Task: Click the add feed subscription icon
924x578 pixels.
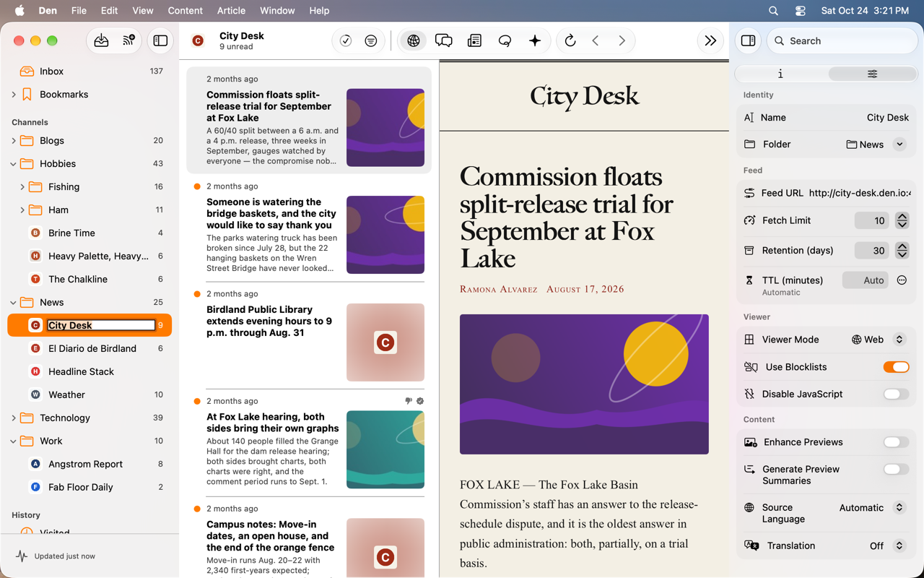Action: 128,41
